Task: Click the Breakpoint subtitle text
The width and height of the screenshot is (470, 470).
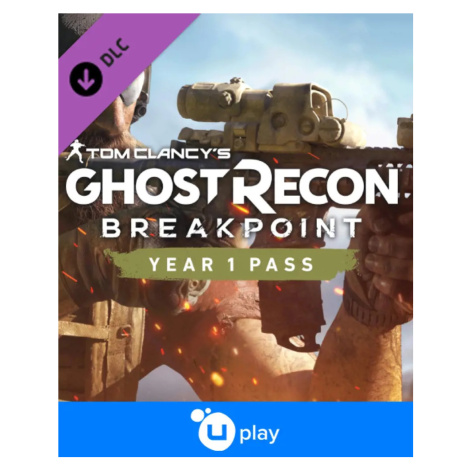Action: (x=231, y=228)
